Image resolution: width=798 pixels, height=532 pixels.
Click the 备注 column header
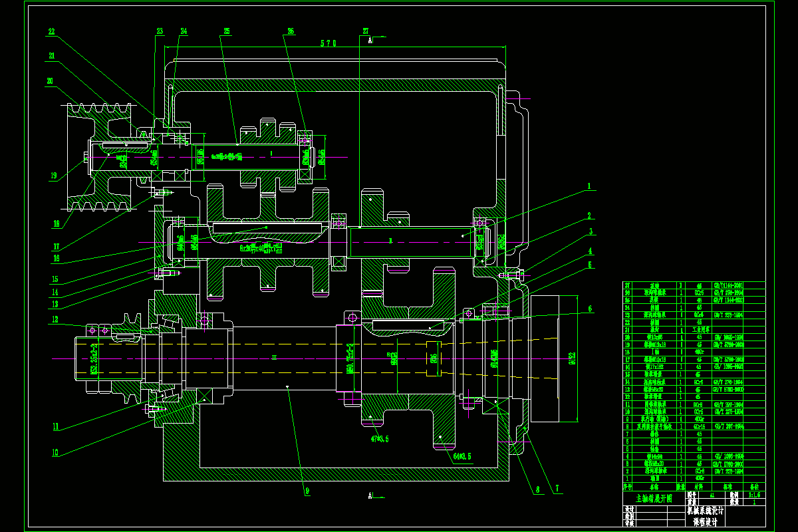753,487
